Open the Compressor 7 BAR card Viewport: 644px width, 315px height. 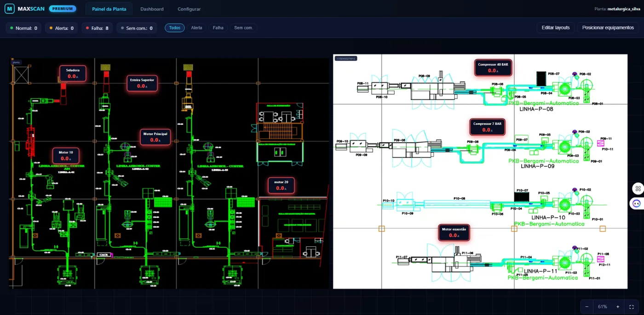click(487, 127)
